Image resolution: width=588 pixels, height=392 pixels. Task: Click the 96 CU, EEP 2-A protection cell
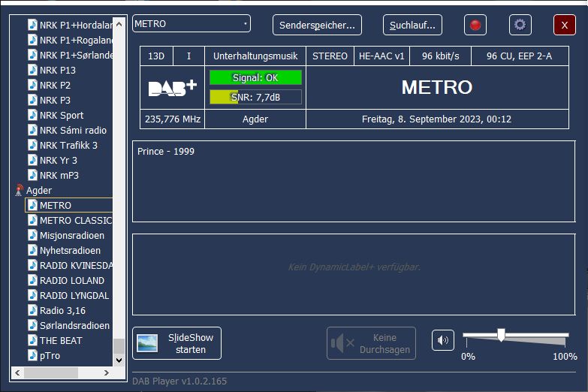[x=520, y=56]
